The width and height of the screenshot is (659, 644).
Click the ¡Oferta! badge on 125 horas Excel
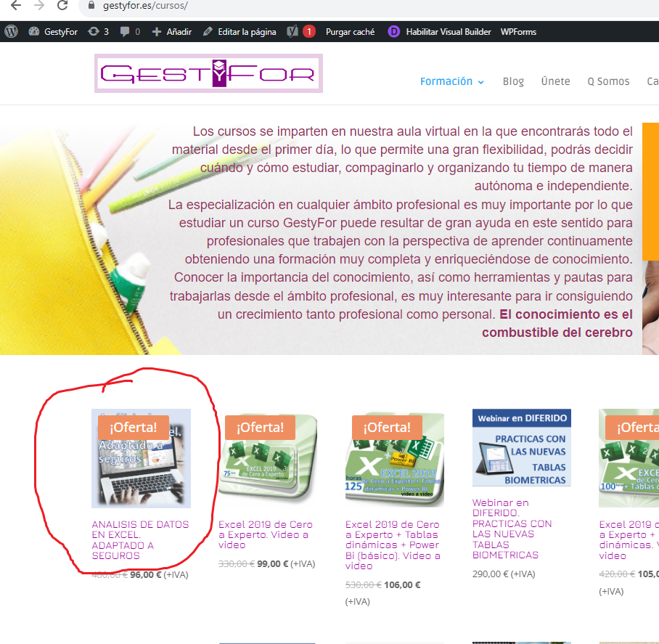[x=387, y=427]
